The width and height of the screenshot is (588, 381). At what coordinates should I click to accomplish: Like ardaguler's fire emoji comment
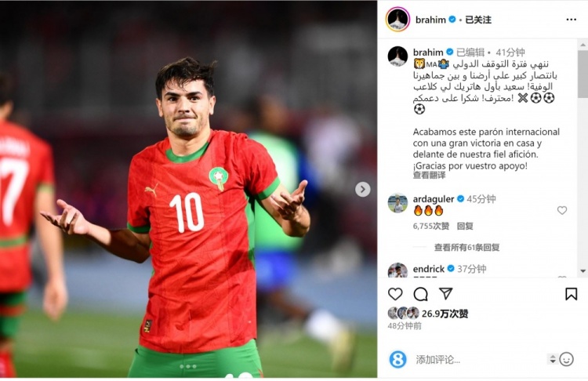(x=562, y=210)
